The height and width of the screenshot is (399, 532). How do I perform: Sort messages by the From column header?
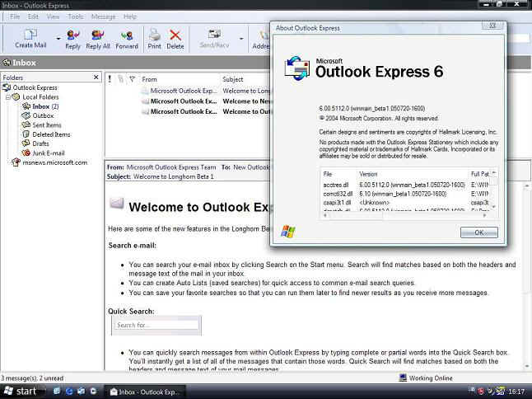tap(177, 79)
